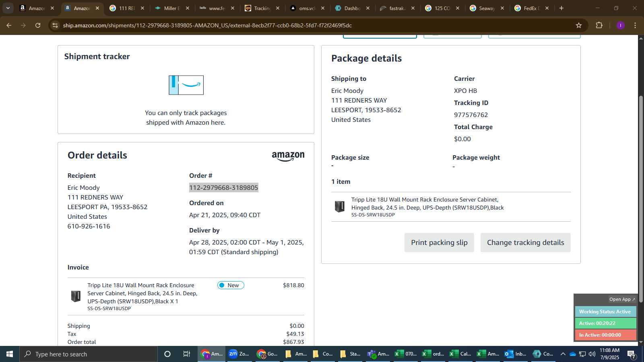
Task: Open the Chrome profile avatar
Action: pyautogui.click(x=620, y=25)
